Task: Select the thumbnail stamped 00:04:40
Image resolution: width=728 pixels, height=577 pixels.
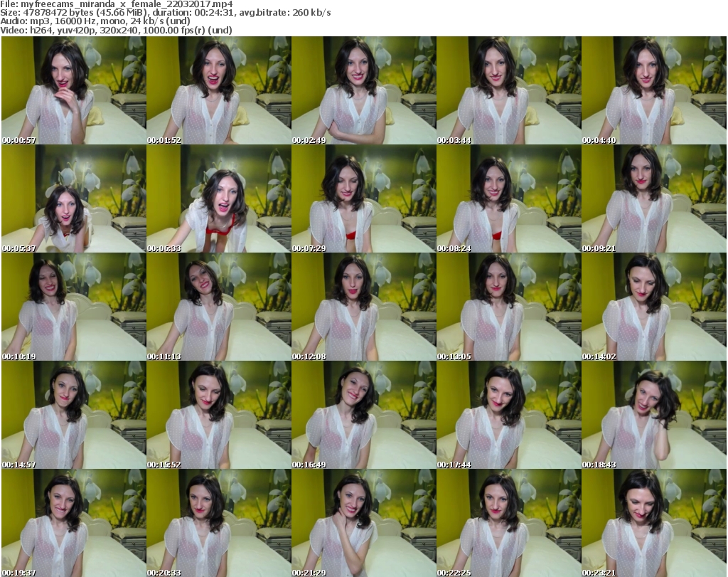Action: 654,90
